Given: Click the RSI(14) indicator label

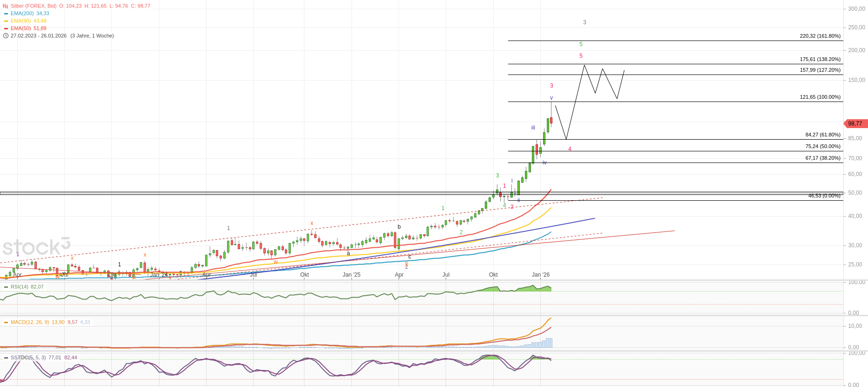Looking at the screenshot, I should (20, 287).
